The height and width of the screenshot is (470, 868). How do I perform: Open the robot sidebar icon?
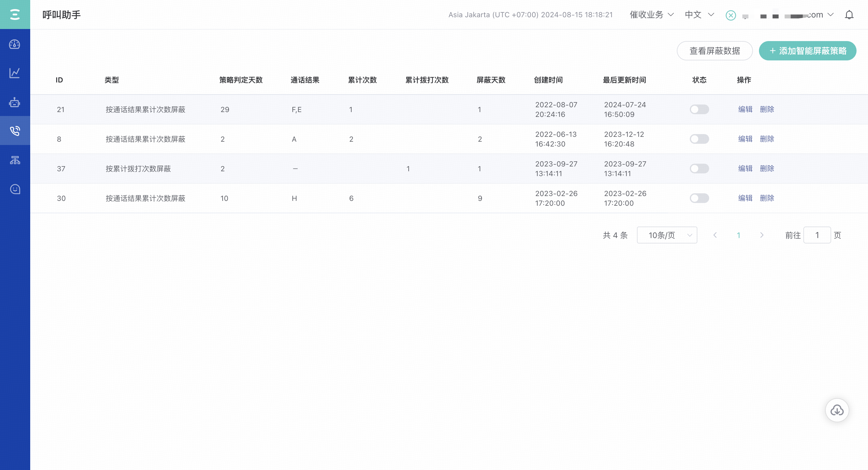14,102
